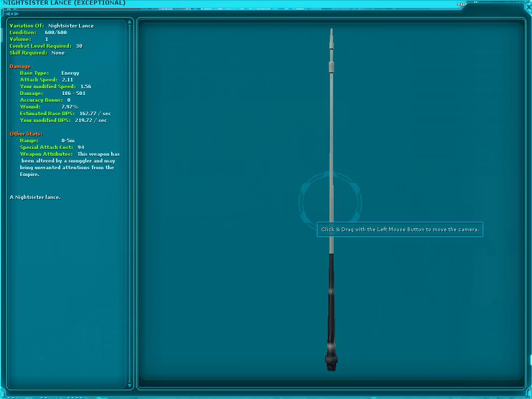Screen dimensions: 532x399
Task: Select 'Combat Level Required: 30' line
Action: [x=46, y=46]
